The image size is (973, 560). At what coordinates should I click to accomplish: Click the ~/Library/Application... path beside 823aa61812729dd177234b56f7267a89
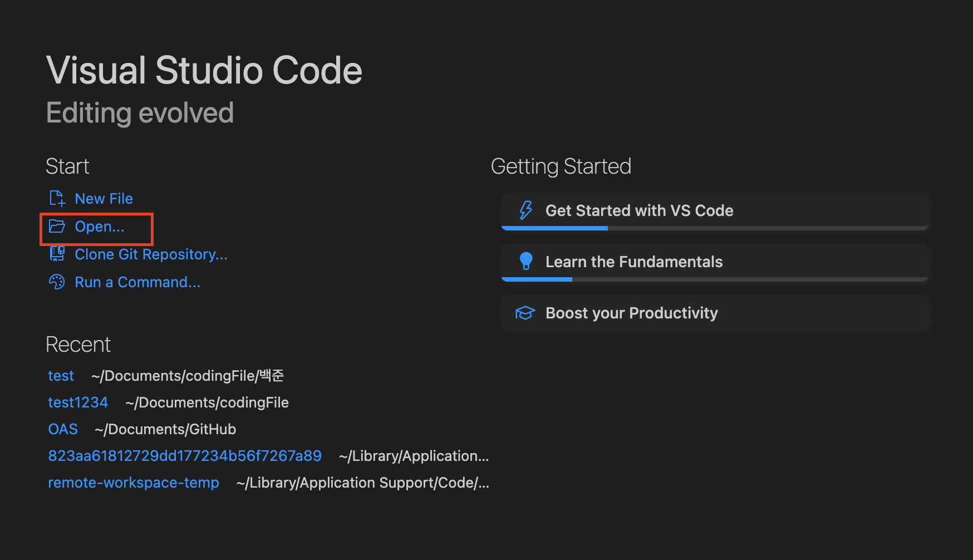point(414,456)
